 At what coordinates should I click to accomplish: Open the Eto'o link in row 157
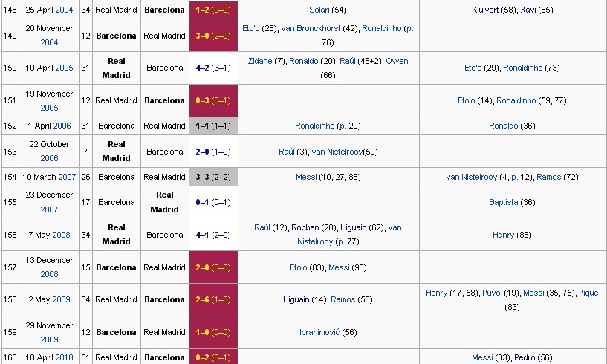click(299, 267)
